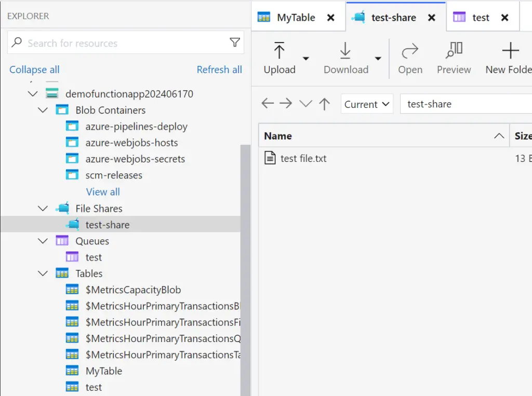Collapse the Queues node

43,241
